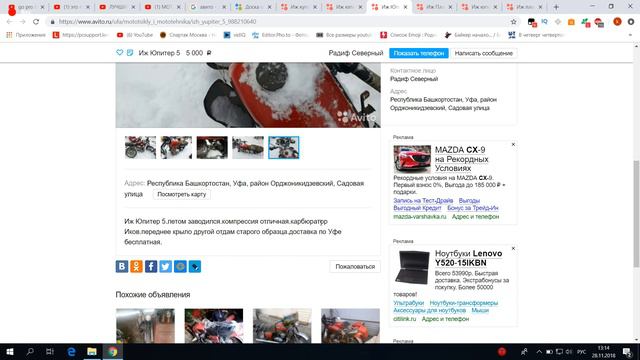Launch Microsoft Edge from the taskbar
This screenshot has width=640, height=360.
pyautogui.click(x=71, y=351)
